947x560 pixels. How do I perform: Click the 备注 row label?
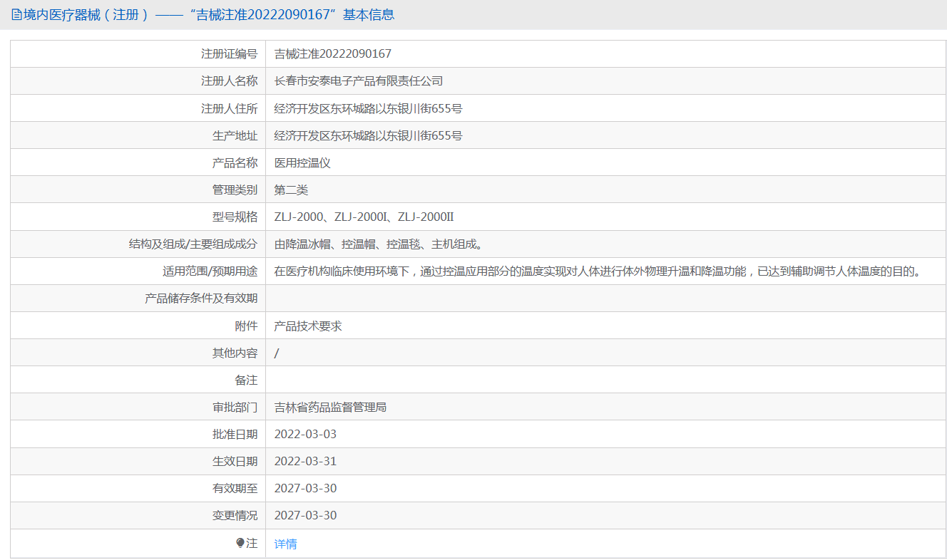[246, 380]
